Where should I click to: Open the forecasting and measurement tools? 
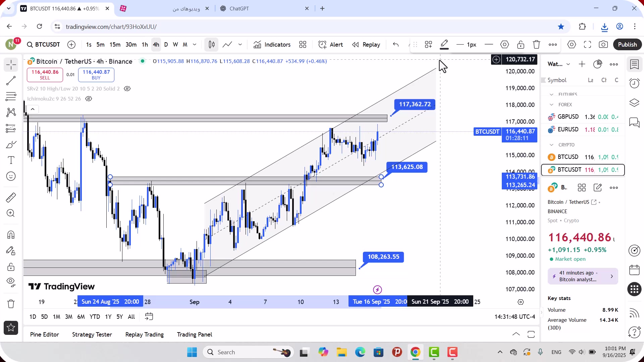(x=11, y=128)
